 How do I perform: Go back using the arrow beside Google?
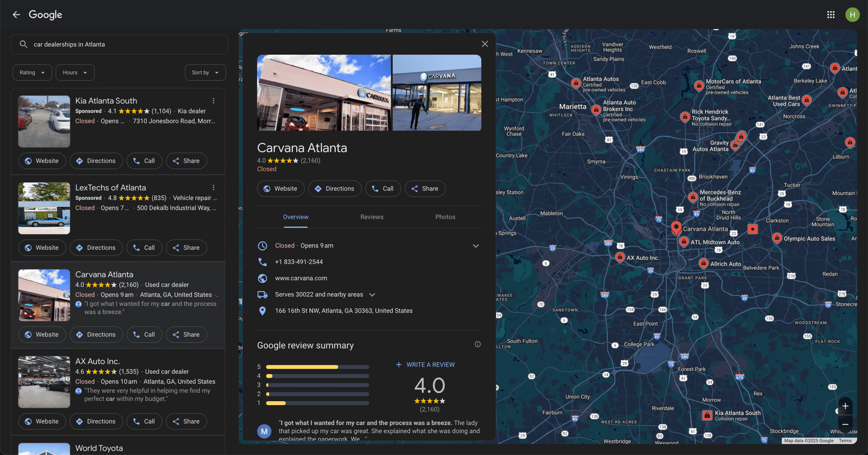pyautogui.click(x=16, y=15)
